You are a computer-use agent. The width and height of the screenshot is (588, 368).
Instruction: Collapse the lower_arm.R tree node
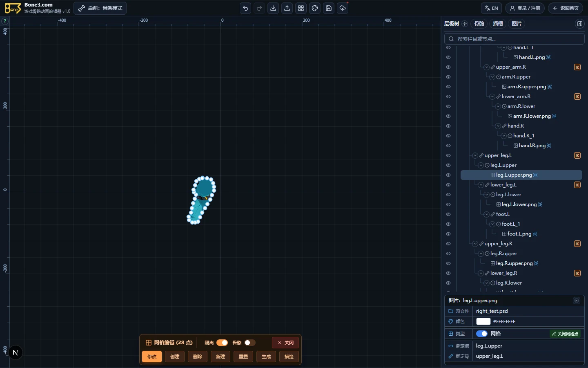click(492, 96)
